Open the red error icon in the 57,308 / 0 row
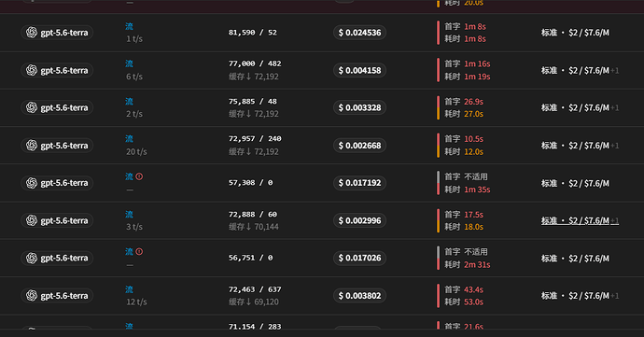Viewport: 644px width, 337px height. [x=139, y=176]
